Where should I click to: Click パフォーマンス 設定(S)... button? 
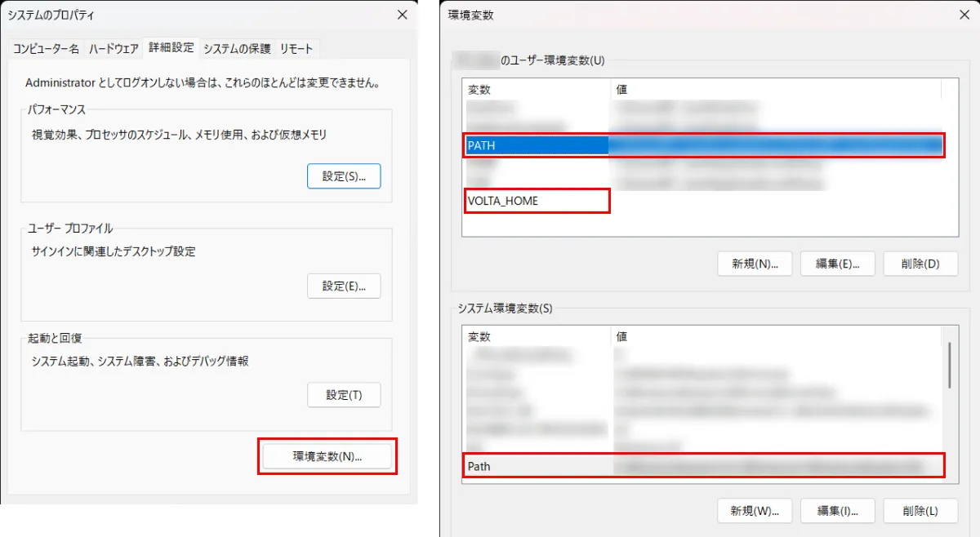point(344,176)
